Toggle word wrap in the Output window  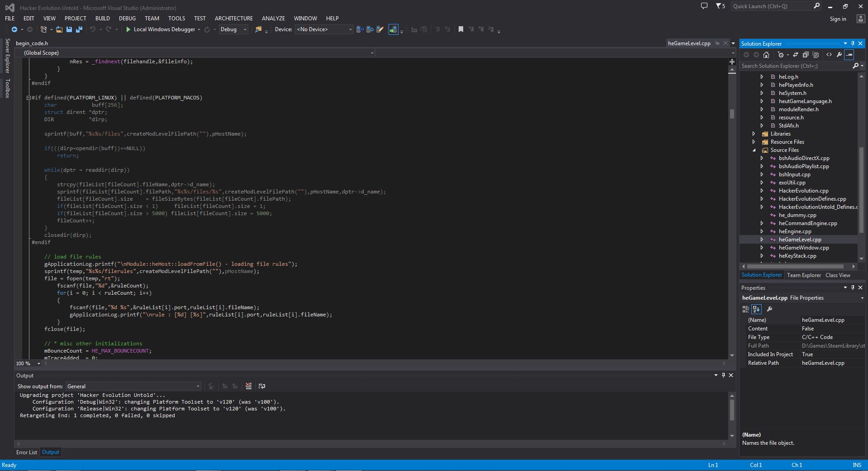point(261,386)
